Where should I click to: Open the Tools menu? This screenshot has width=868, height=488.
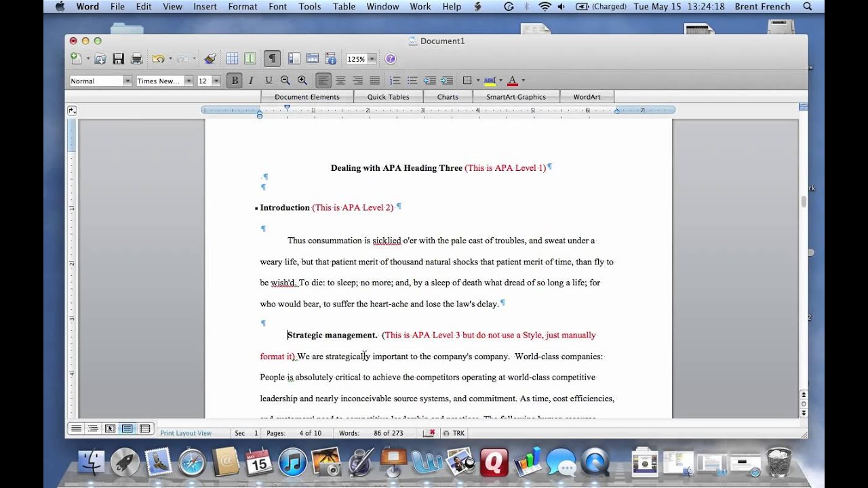310,7
